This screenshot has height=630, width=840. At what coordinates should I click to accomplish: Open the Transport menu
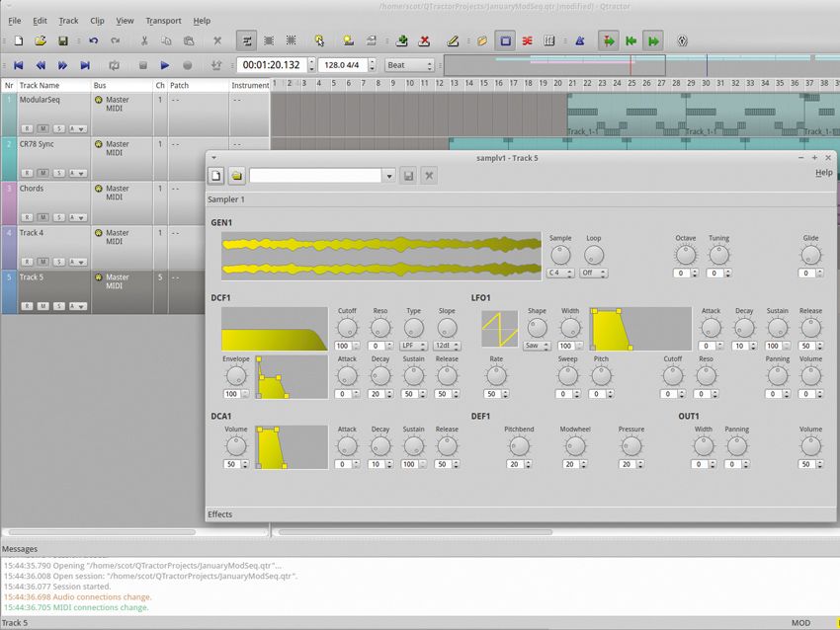coord(163,21)
